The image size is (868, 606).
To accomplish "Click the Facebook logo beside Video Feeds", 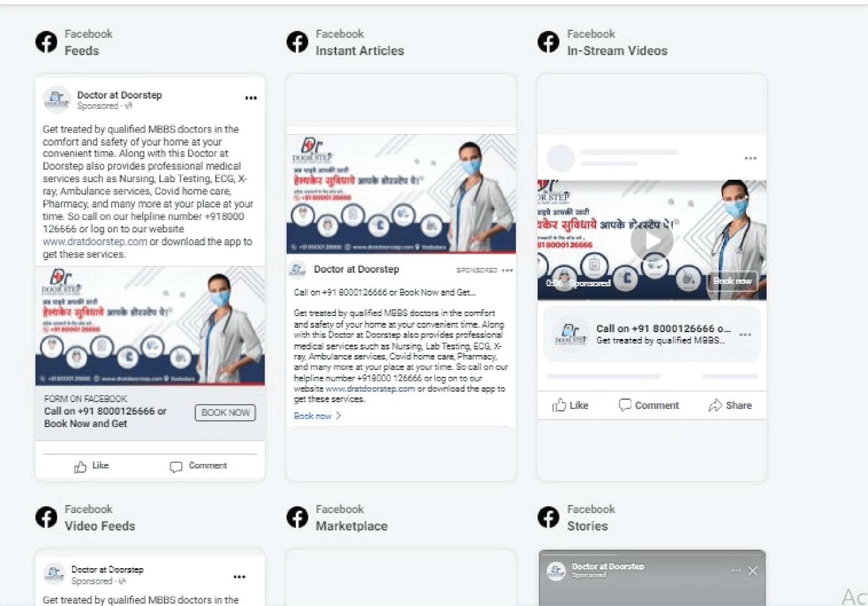I will (x=46, y=517).
